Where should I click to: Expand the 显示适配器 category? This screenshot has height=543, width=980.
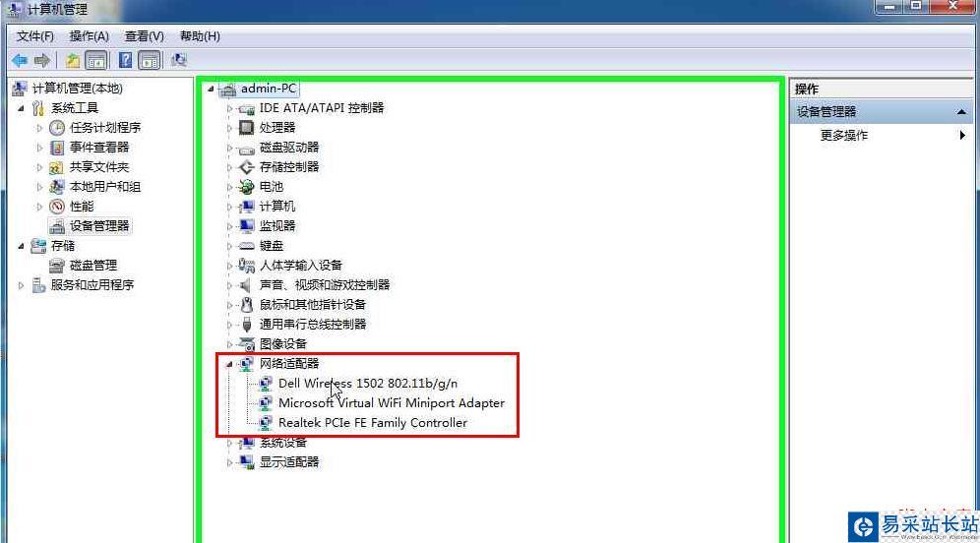pos(229,462)
